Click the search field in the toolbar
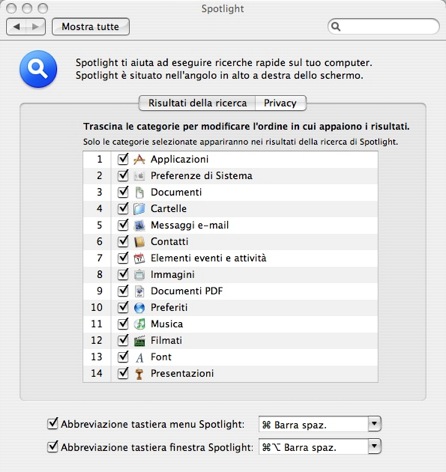The height and width of the screenshot is (472, 446). (384, 26)
